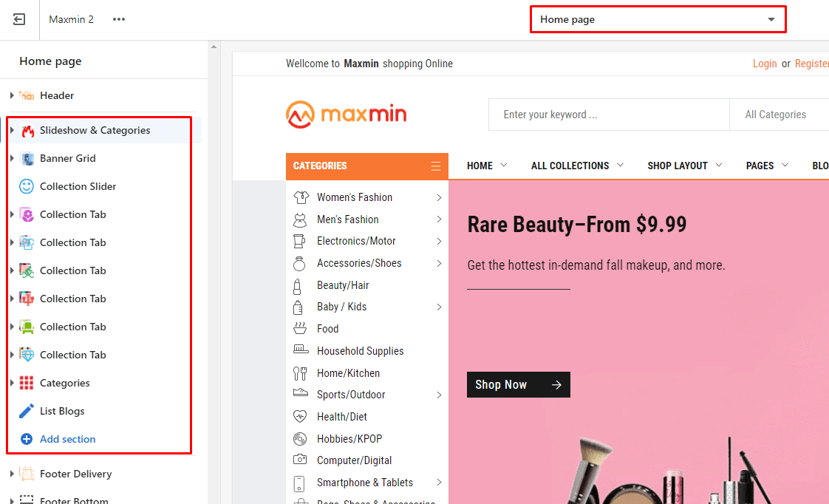Click the flame icon for Slideshow & Categories
Screen dimensions: 829x504
(27, 131)
